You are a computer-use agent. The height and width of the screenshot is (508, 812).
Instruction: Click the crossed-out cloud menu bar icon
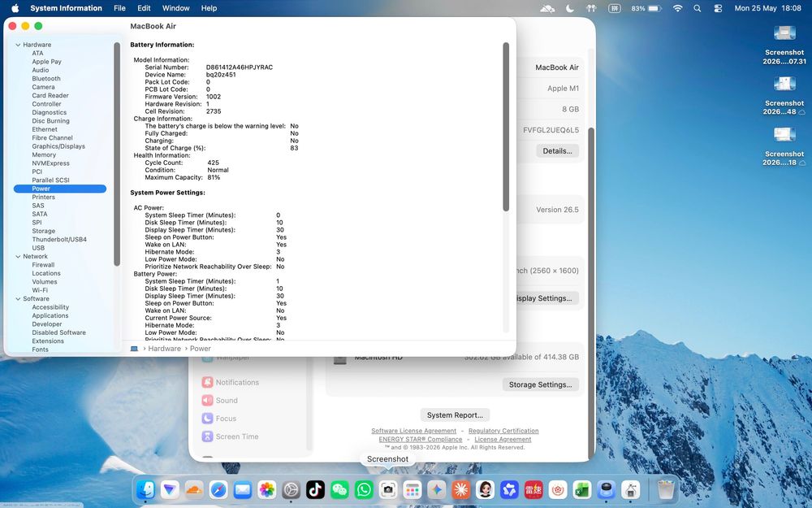(x=547, y=8)
